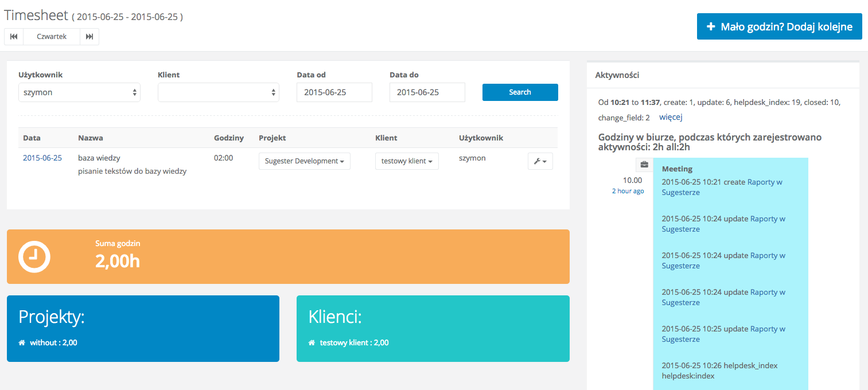868x390 pixels.
Task: Open the wrench actions menu for entry
Action: 540,161
